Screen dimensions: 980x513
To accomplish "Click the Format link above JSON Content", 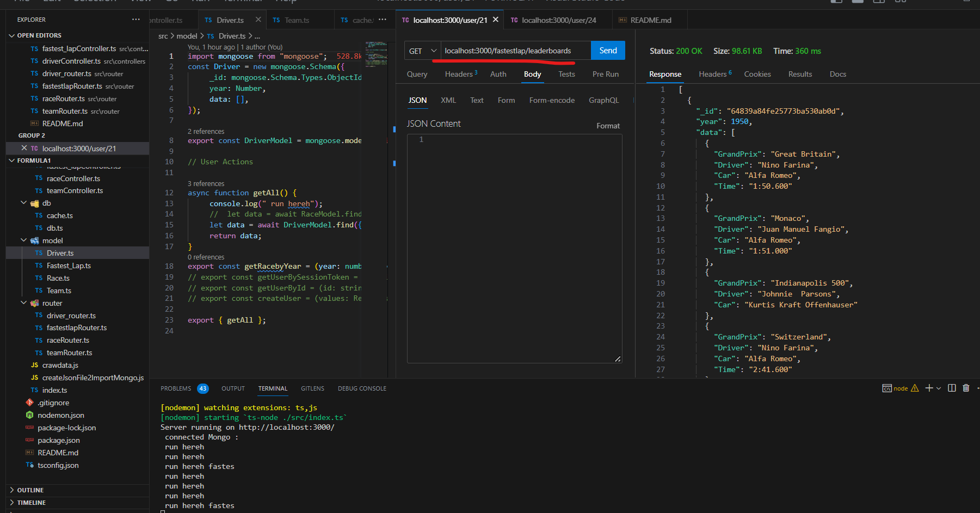I will [x=608, y=125].
